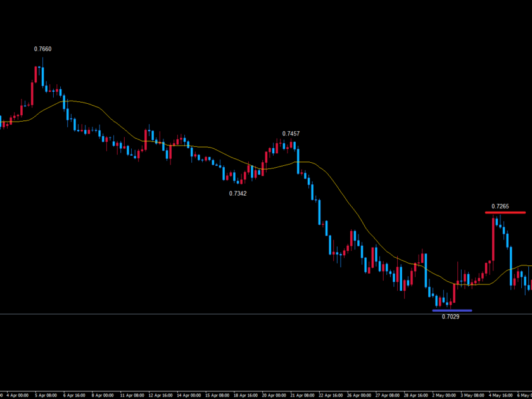Click the 0.7029 support price label

pyautogui.click(x=450, y=316)
